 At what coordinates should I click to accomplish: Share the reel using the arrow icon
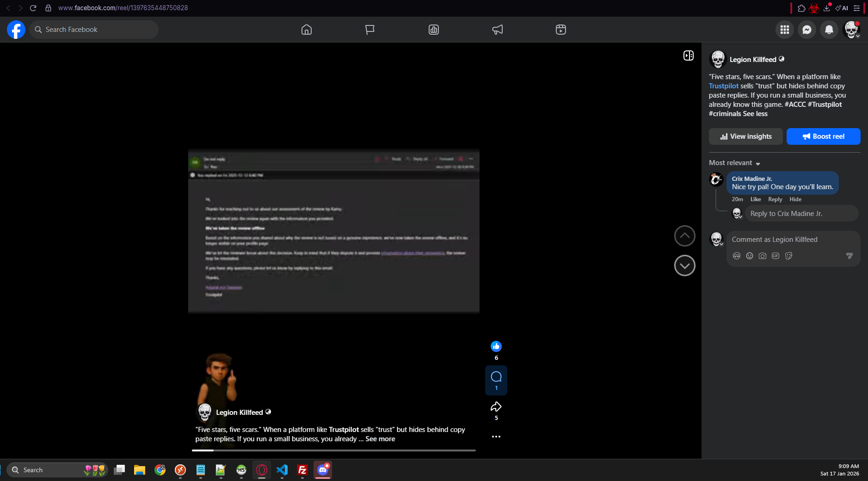click(496, 407)
